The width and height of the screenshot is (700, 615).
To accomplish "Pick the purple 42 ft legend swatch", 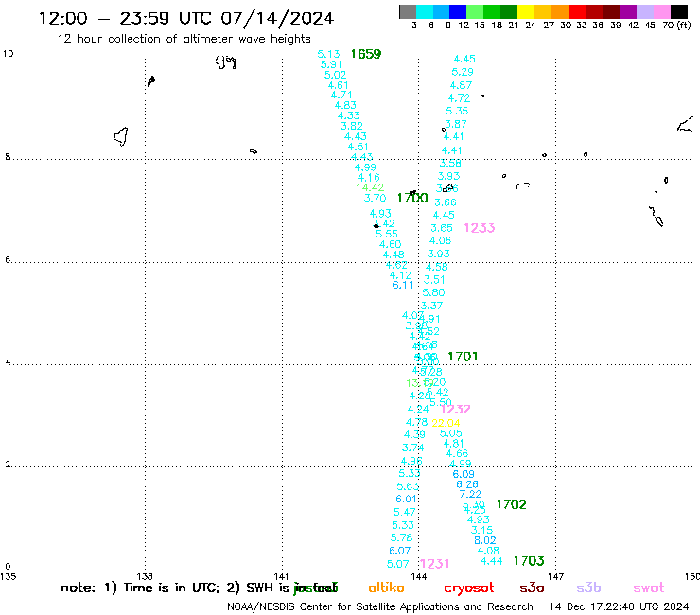I will [628, 11].
